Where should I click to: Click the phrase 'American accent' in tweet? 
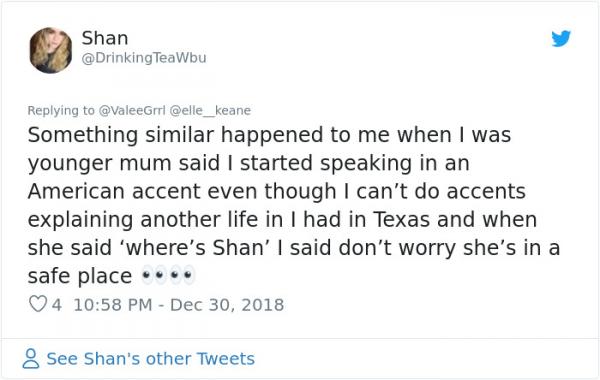coord(114,191)
